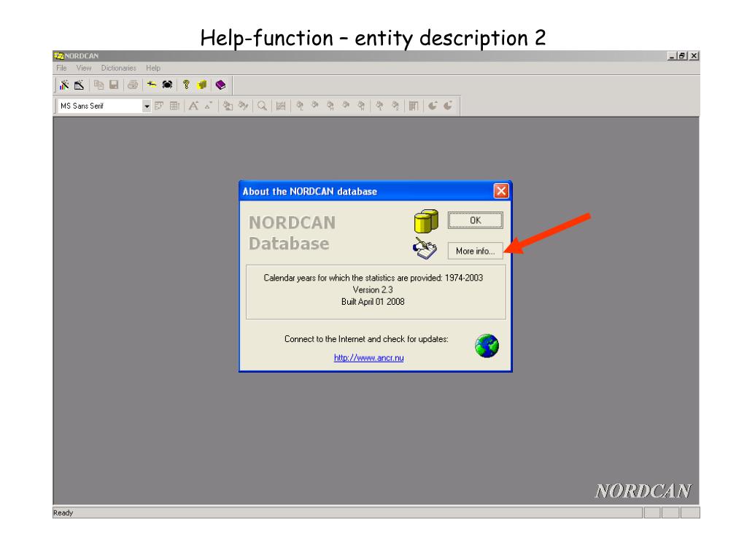Click the 'Version 2.3' text

point(373,289)
